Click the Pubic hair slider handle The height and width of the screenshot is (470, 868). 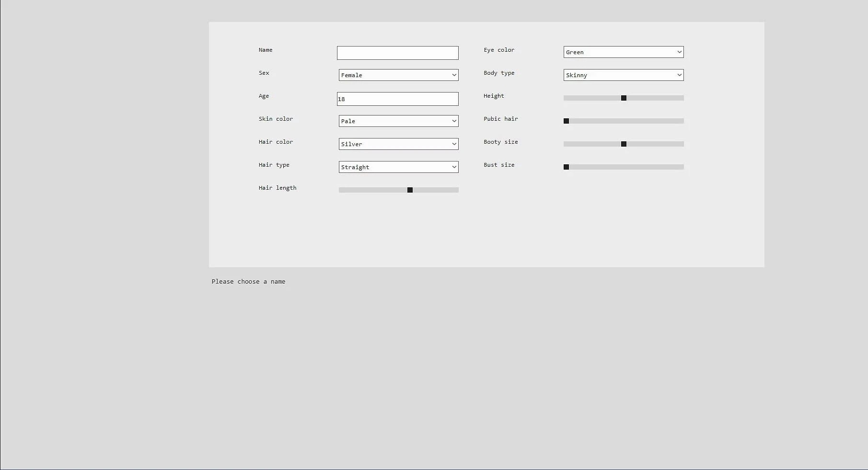click(x=566, y=121)
